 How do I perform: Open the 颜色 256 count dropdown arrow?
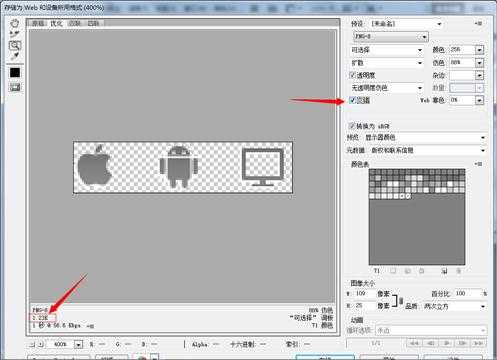coord(479,50)
